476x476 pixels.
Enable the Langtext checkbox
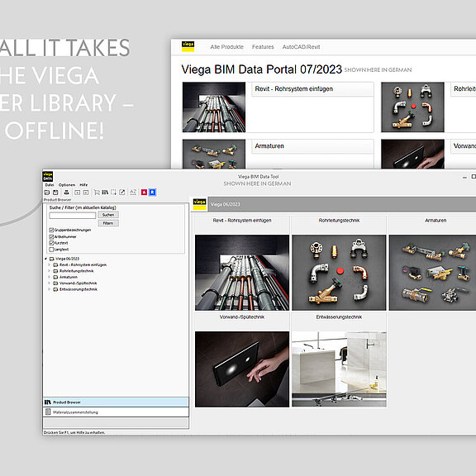click(51, 250)
